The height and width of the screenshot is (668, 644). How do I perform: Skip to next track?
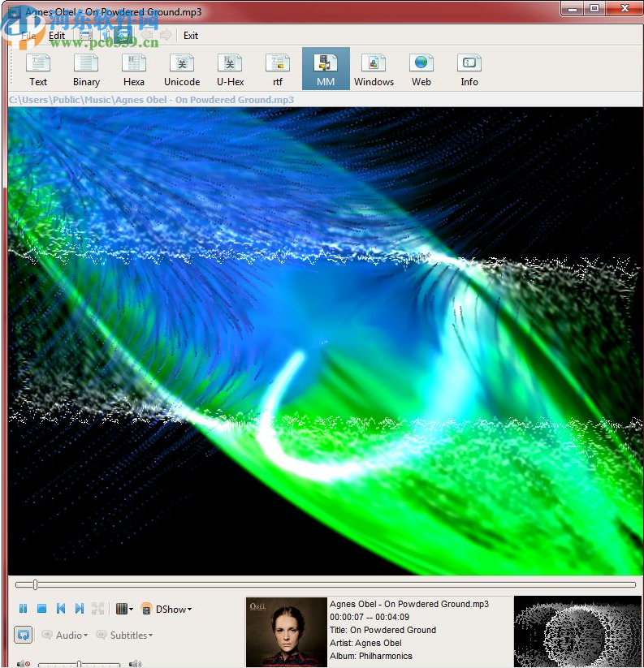(x=80, y=609)
